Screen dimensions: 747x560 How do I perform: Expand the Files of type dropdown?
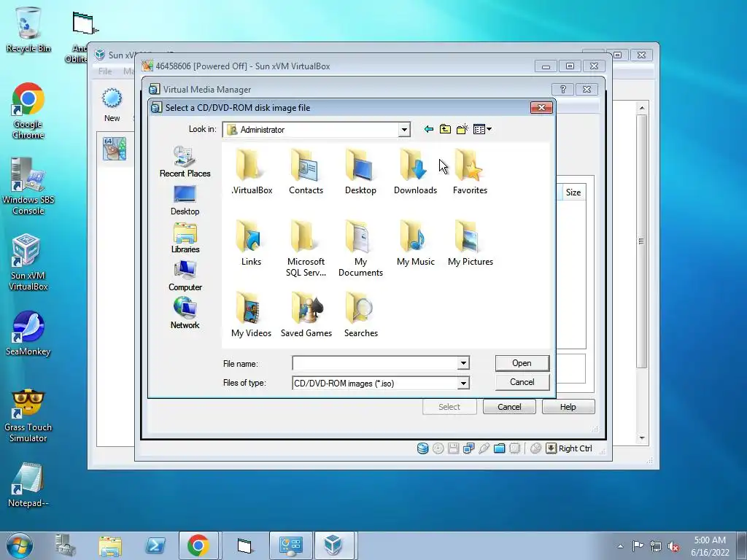click(x=463, y=384)
